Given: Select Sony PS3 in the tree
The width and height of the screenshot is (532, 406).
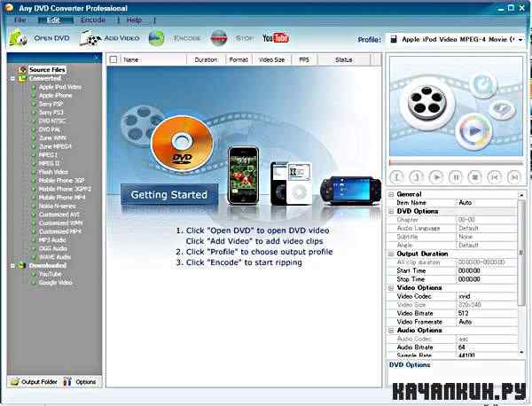Looking at the screenshot, I should (x=51, y=113).
